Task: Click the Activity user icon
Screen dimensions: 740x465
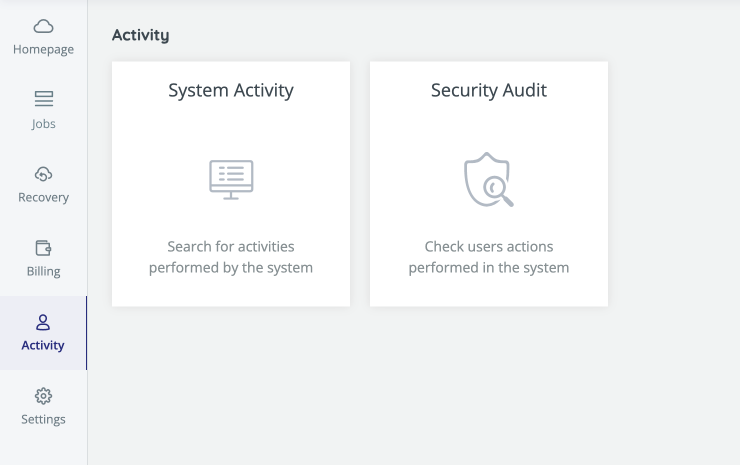Action: click(43, 322)
